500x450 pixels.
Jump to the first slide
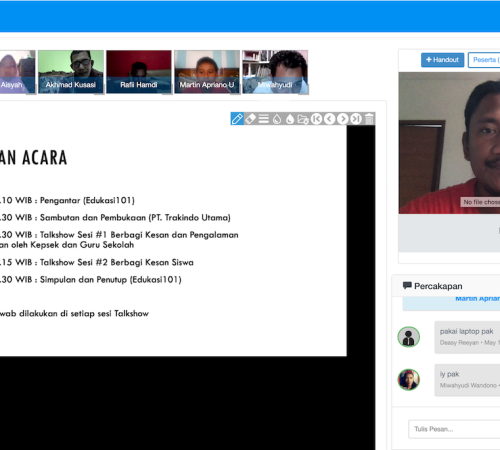(x=316, y=119)
